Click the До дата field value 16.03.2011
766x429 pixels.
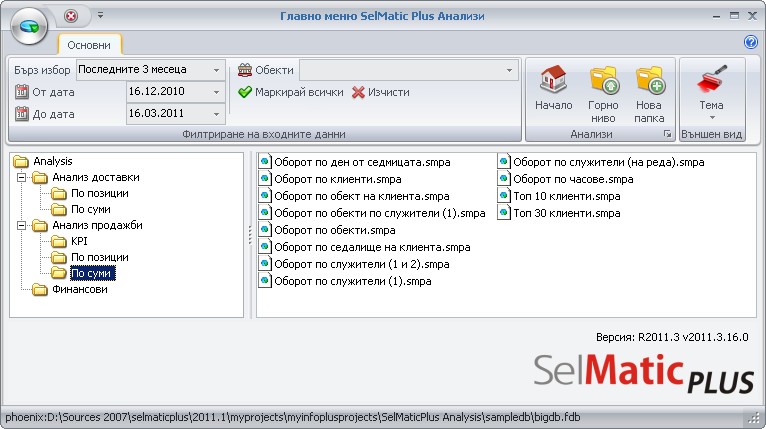pos(156,113)
